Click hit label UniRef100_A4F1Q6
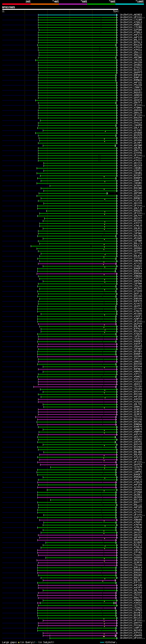The image size is (146, 644). pos(131,585)
